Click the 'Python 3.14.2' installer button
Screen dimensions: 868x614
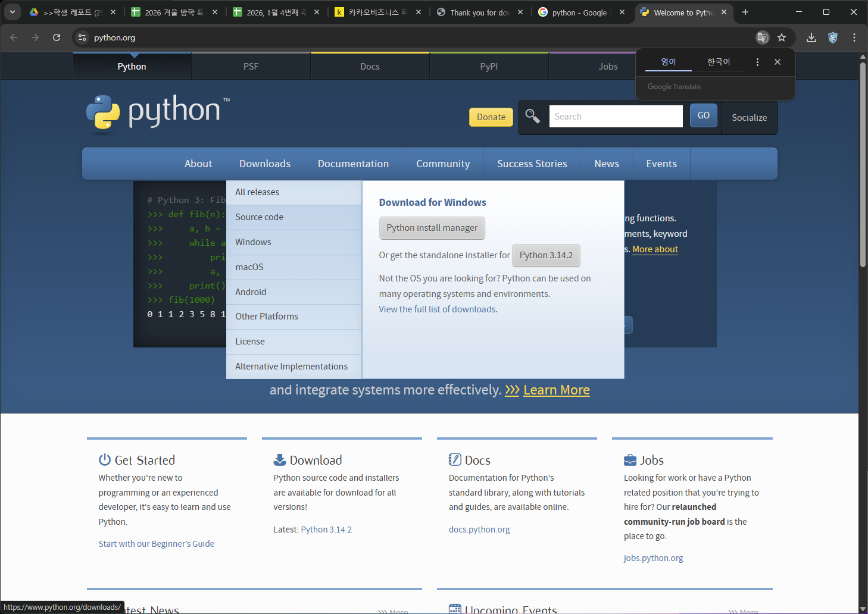point(546,255)
